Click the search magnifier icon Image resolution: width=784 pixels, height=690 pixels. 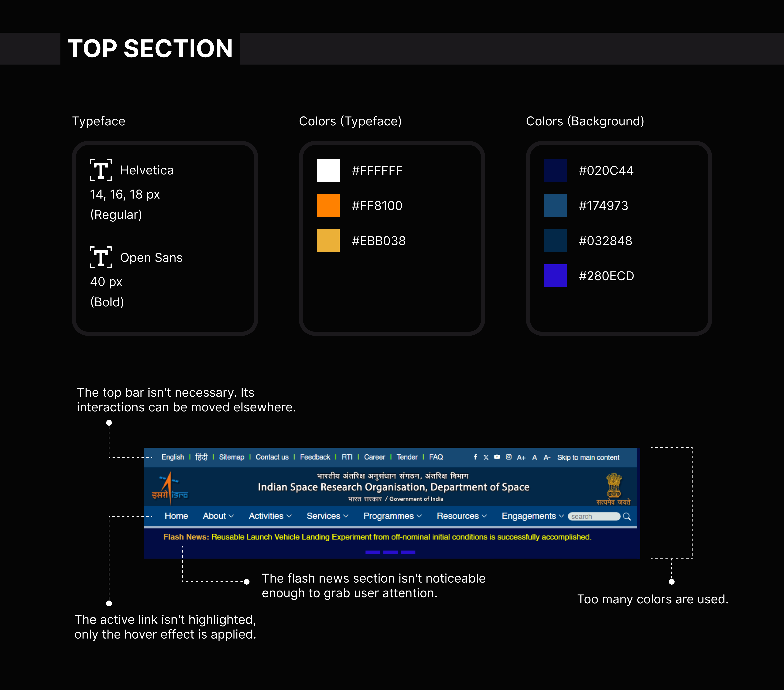[627, 517]
